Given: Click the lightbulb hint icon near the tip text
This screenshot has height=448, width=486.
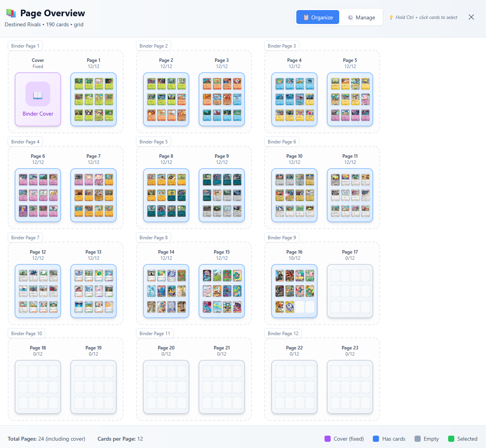Looking at the screenshot, I should tap(391, 17).
